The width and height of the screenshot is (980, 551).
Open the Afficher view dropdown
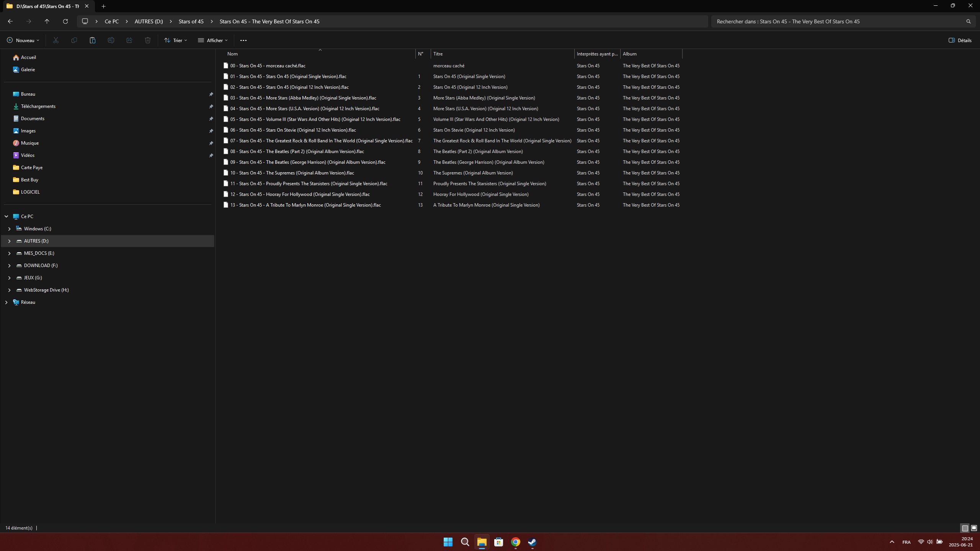coord(212,40)
